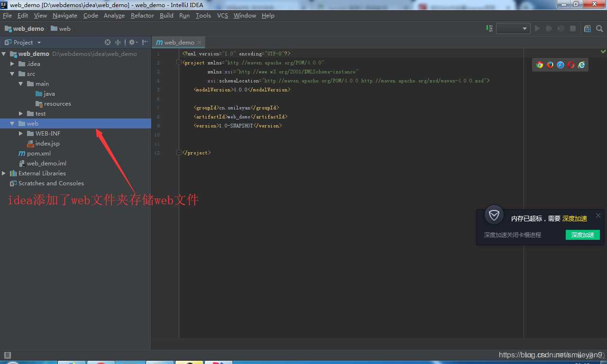This screenshot has height=364, width=607.
Task: Click web breadcrumb in navigation bar
Action: click(61, 28)
